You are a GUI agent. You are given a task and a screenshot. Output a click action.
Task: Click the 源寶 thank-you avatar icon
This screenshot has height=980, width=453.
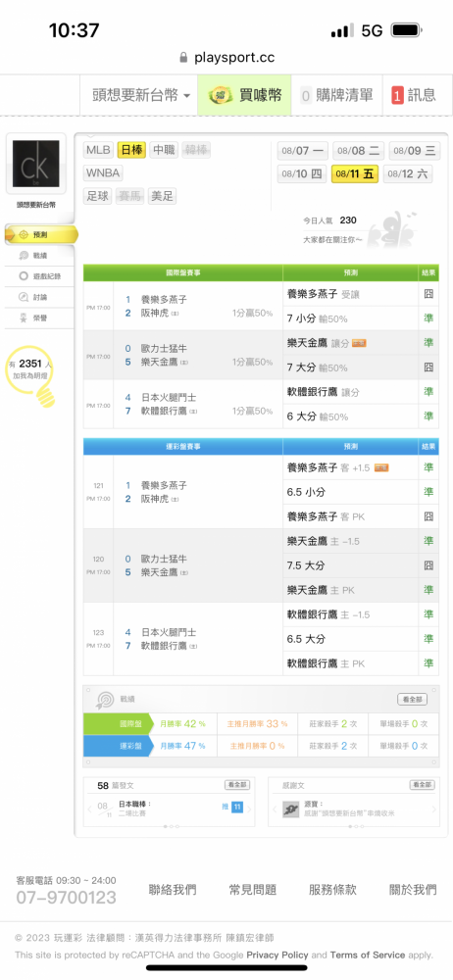click(x=289, y=810)
